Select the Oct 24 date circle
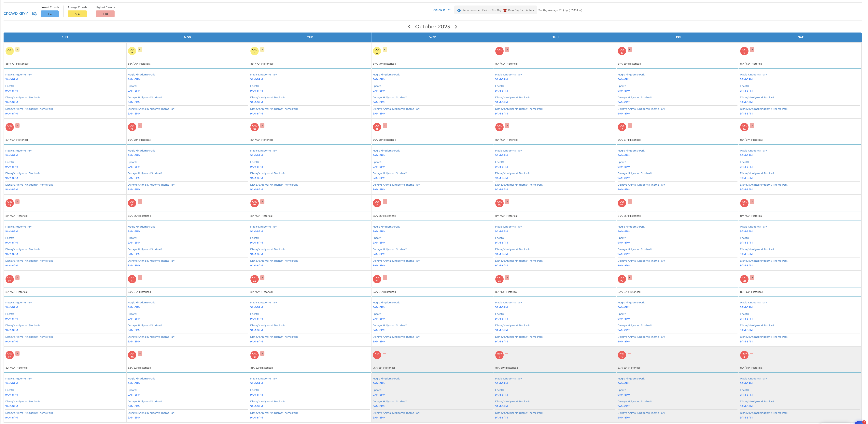Image resolution: width=868 pixels, height=424 pixels. (x=254, y=279)
